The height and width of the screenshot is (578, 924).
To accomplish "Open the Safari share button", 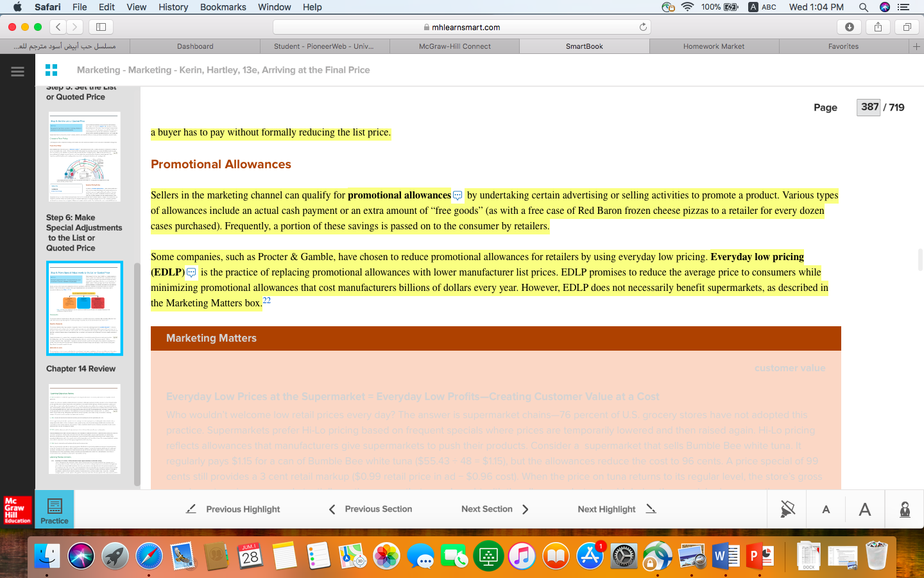I will pos(878,27).
